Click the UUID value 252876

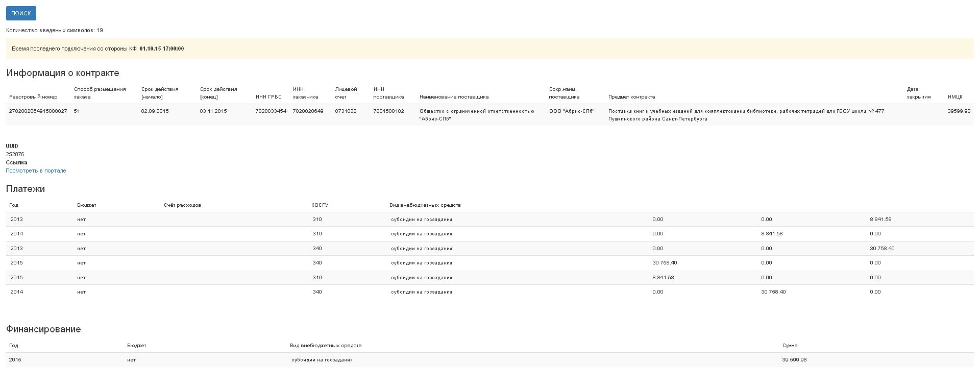[15, 154]
